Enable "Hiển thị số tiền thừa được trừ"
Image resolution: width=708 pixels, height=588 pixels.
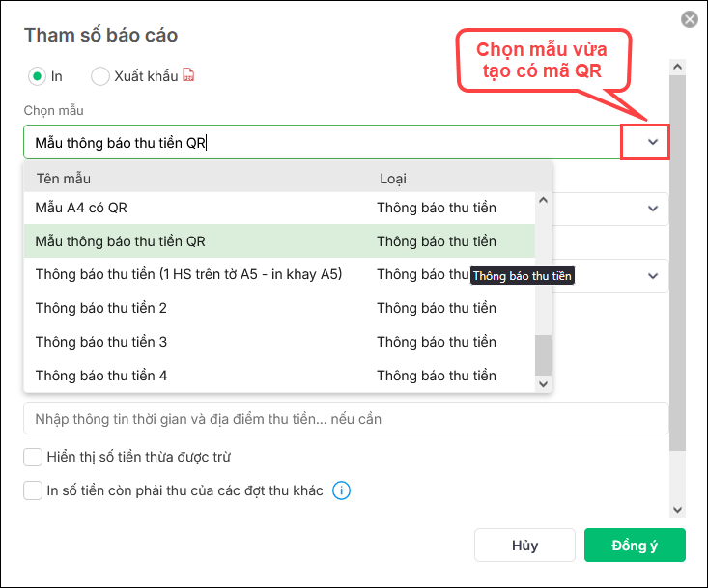34,457
